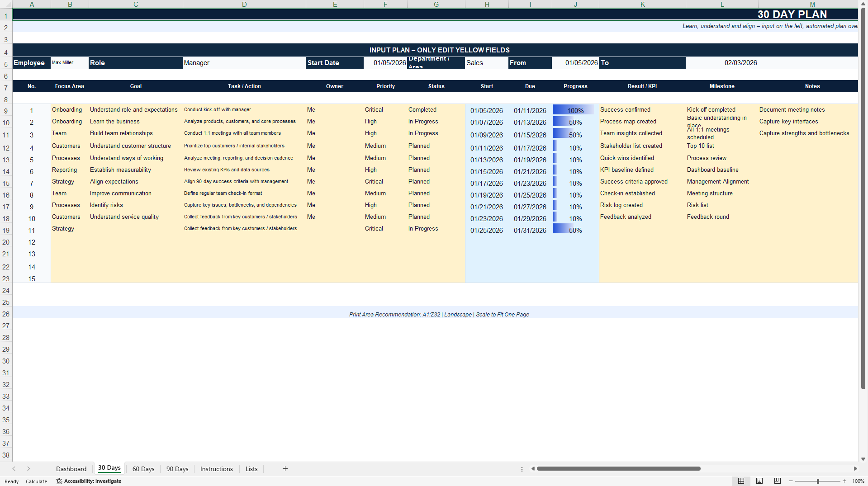Click 'Process map created' KPI cell
This screenshot has width=868, height=486.
click(x=642, y=122)
